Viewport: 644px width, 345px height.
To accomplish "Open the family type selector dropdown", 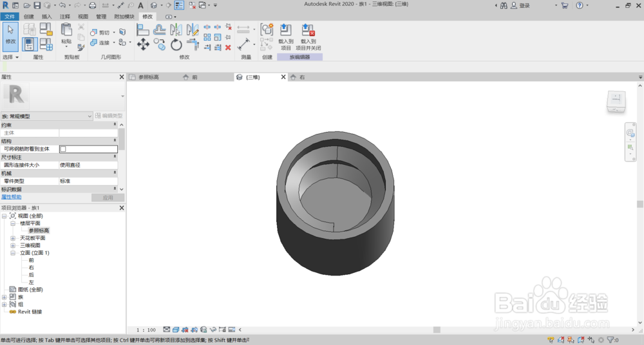I will [47, 117].
